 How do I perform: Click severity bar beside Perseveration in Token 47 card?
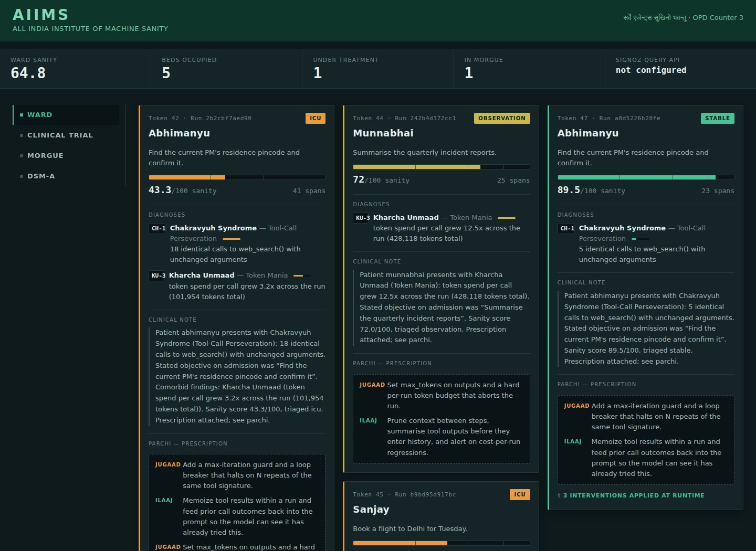[x=640, y=239]
